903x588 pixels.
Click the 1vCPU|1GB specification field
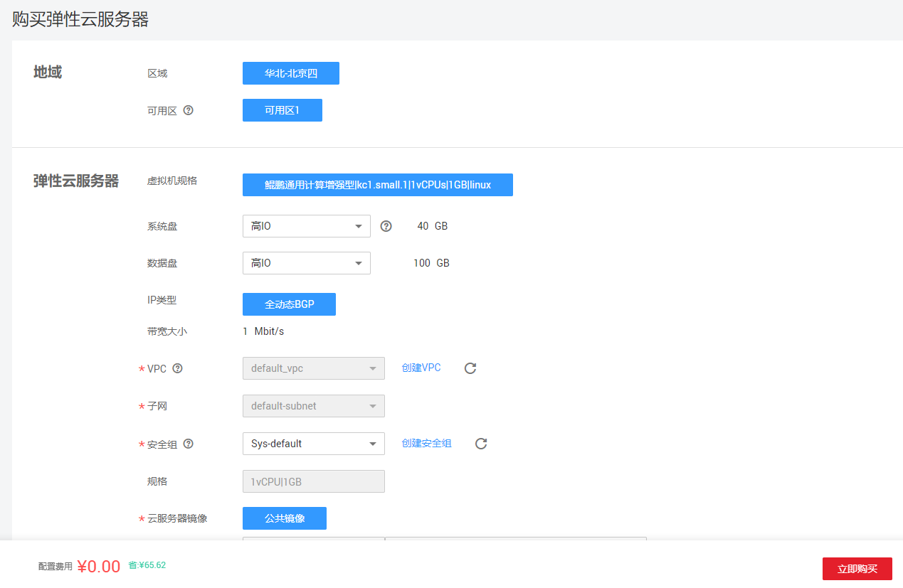pos(314,481)
